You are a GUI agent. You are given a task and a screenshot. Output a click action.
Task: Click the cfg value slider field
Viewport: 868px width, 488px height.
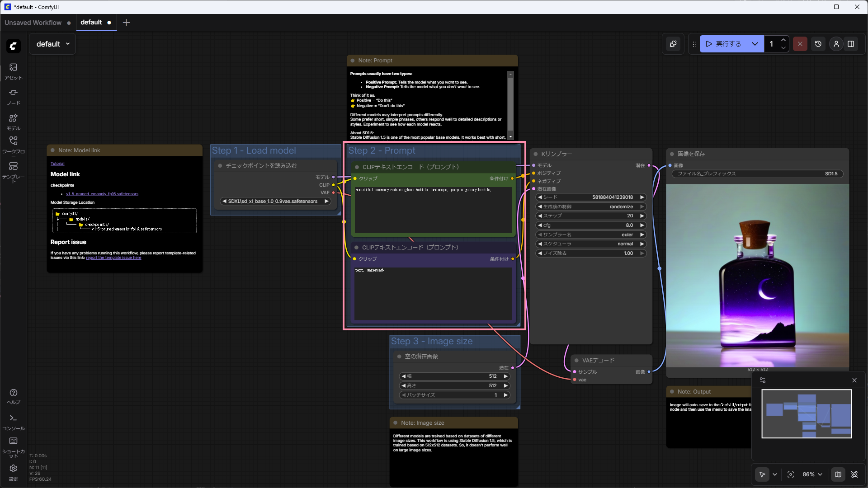(590, 225)
